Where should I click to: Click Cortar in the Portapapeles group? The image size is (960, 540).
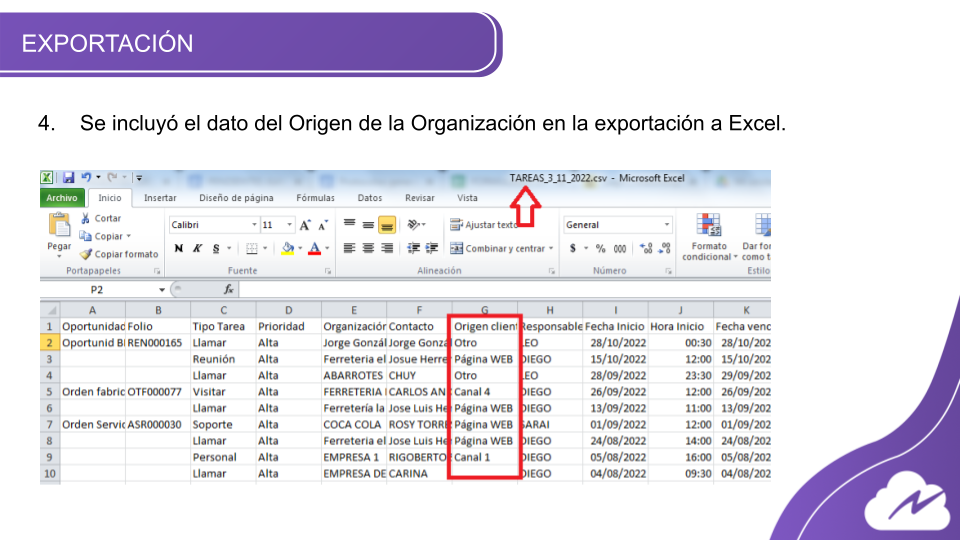pyautogui.click(x=101, y=218)
